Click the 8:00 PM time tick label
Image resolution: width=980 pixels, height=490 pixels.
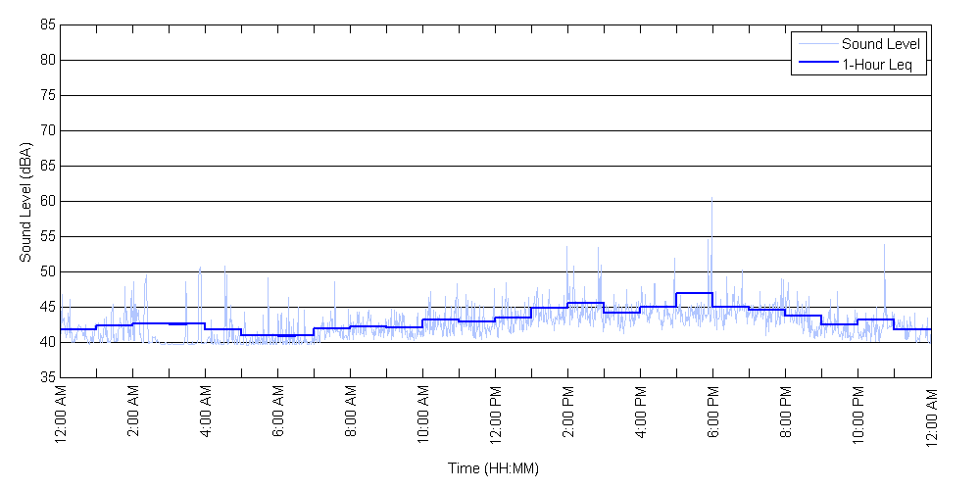click(786, 416)
